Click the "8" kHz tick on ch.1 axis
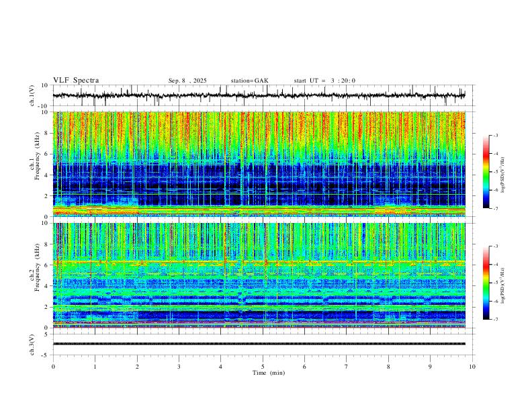The width and height of the screenshot is (532, 411). coord(47,133)
